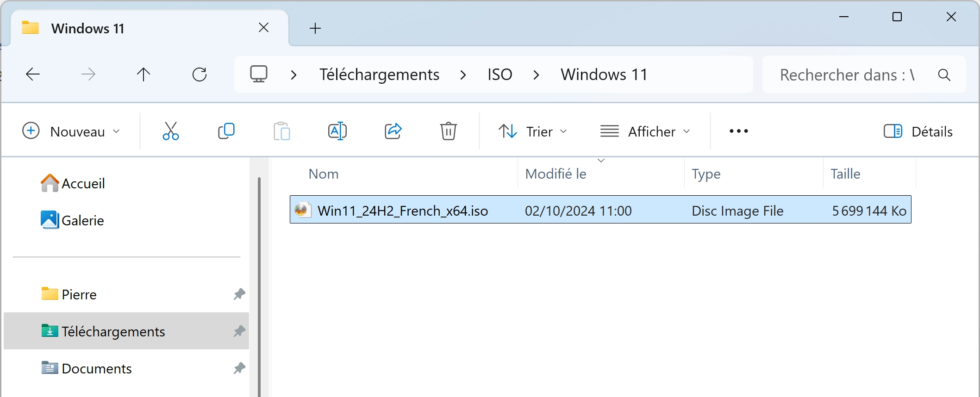
Task: Click the Share icon
Action: tap(393, 131)
